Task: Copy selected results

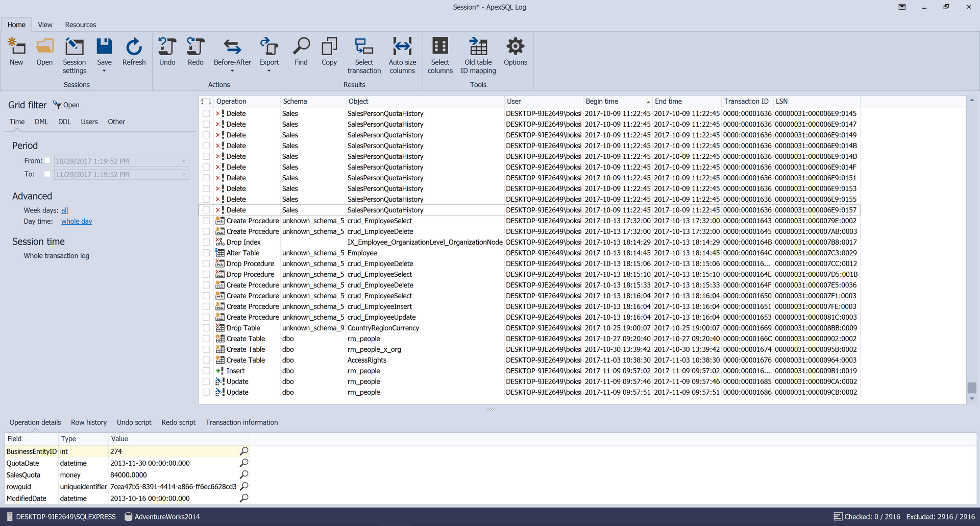Action: pos(329,51)
